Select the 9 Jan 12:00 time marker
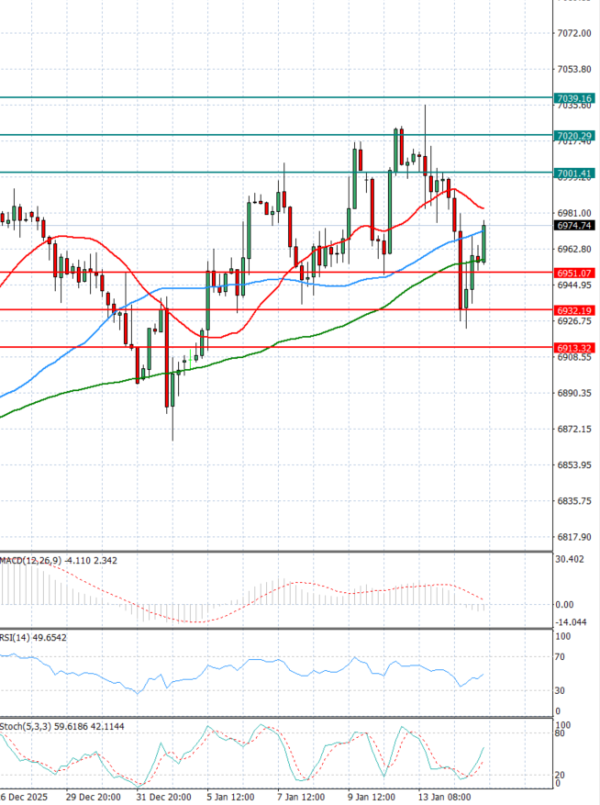This screenshot has width=600, height=805. coord(372,796)
